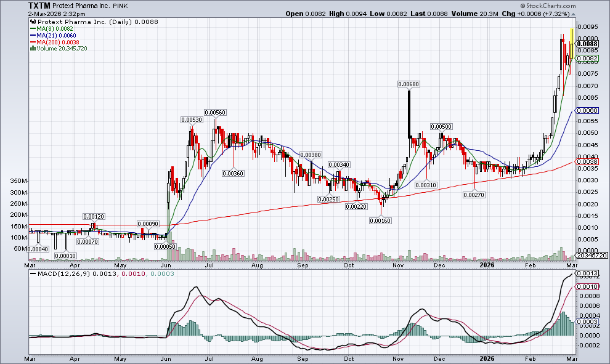Viewport: 610px width, 364px height.
Task: Click the 350M volume axis label
Action: (x=18, y=181)
